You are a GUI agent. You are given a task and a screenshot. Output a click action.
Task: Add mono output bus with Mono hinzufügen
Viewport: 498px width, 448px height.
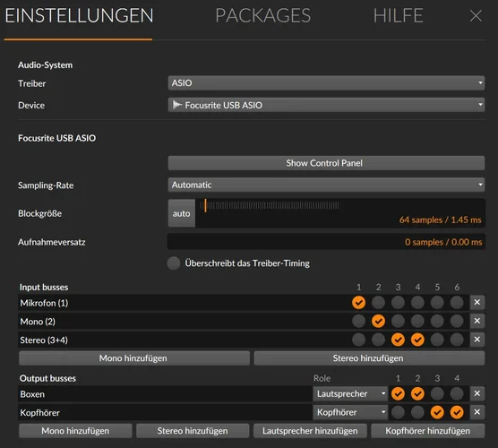click(x=75, y=431)
